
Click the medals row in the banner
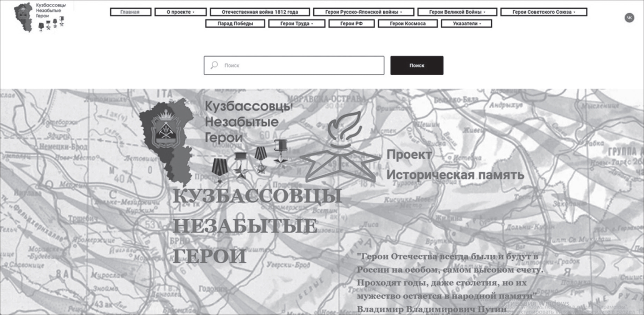[x=249, y=161]
